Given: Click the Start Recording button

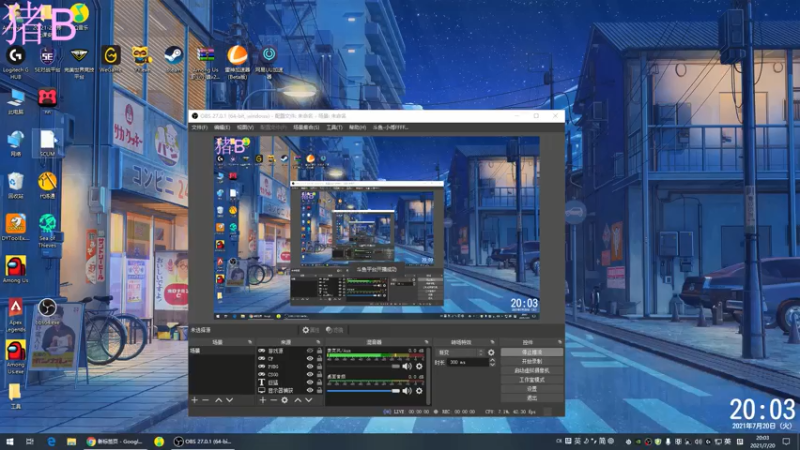Looking at the screenshot, I should pos(532,361).
